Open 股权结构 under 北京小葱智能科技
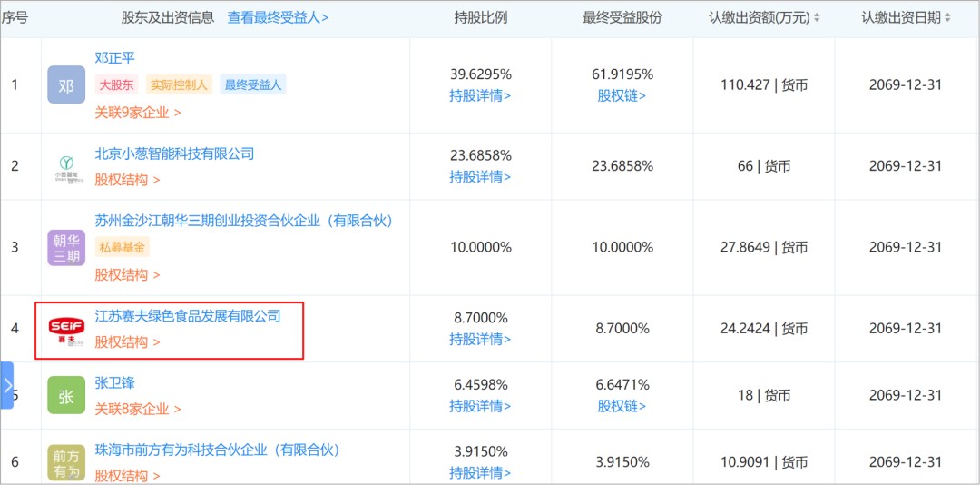The height and width of the screenshot is (485, 980). click(x=127, y=180)
